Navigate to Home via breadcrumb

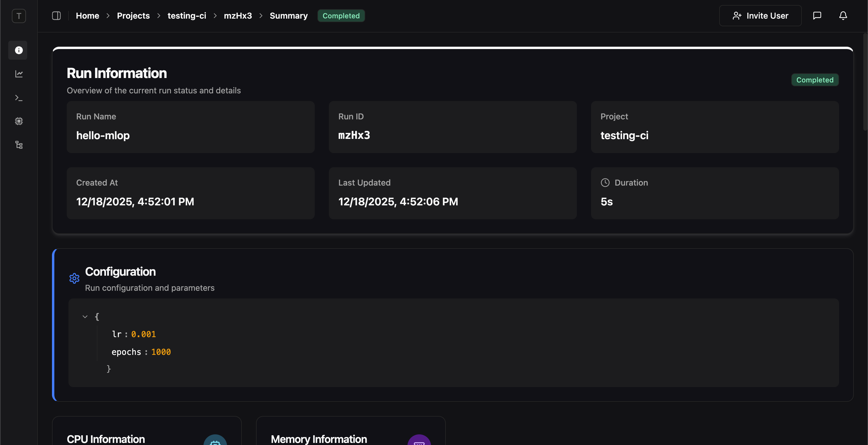(x=87, y=15)
